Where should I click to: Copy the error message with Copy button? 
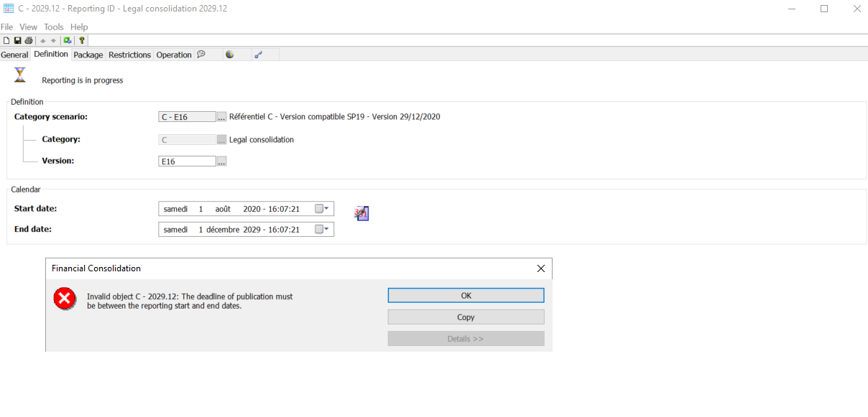pos(466,317)
